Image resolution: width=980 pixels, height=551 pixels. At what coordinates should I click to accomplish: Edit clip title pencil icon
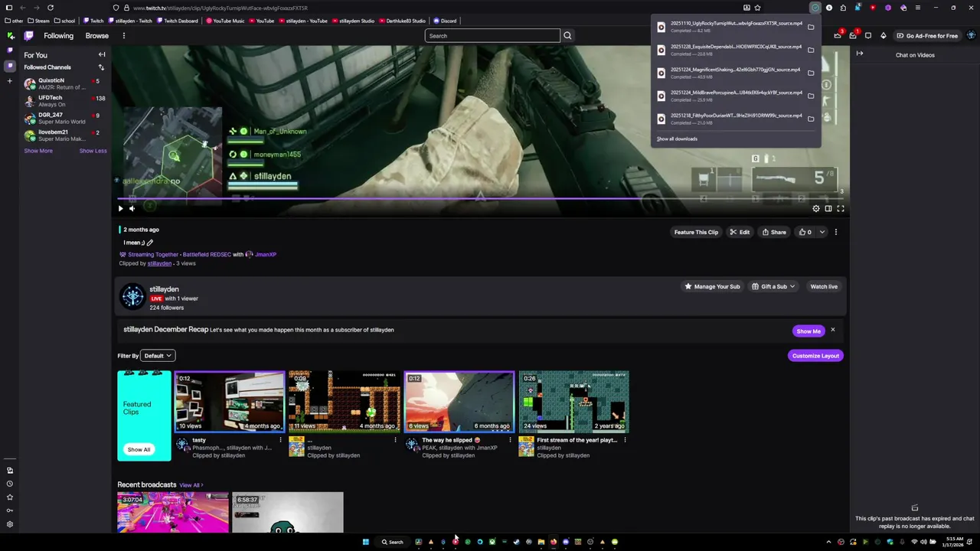click(150, 243)
